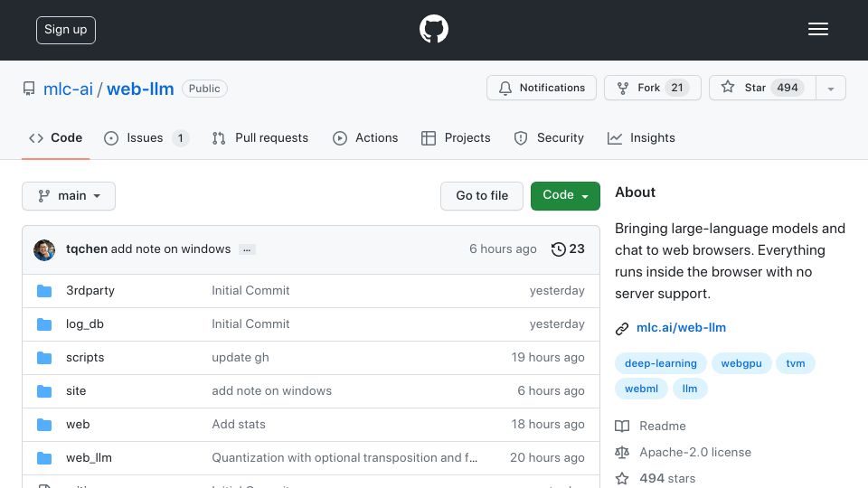Expand the commit message ellipsis
The image size is (868, 488).
(x=247, y=249)
